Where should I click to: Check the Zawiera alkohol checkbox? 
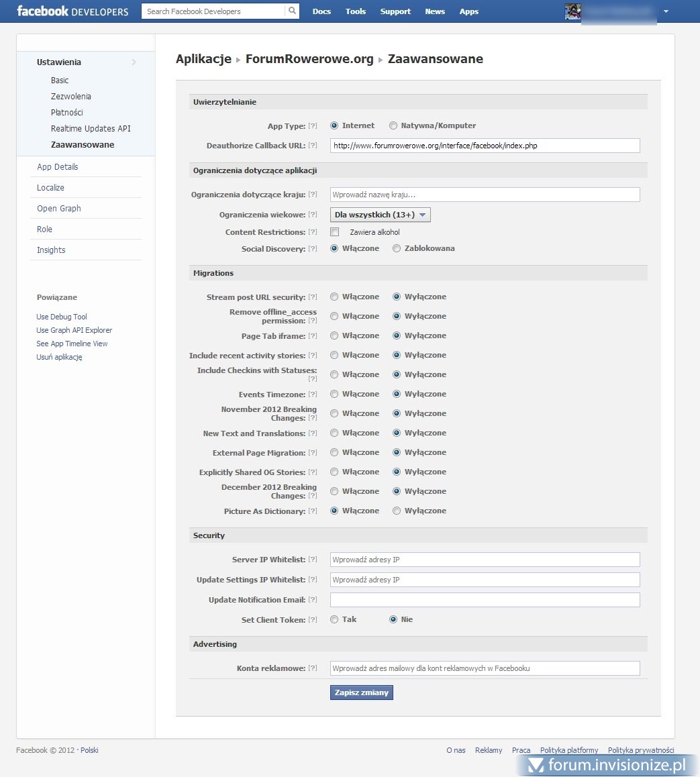334,232
